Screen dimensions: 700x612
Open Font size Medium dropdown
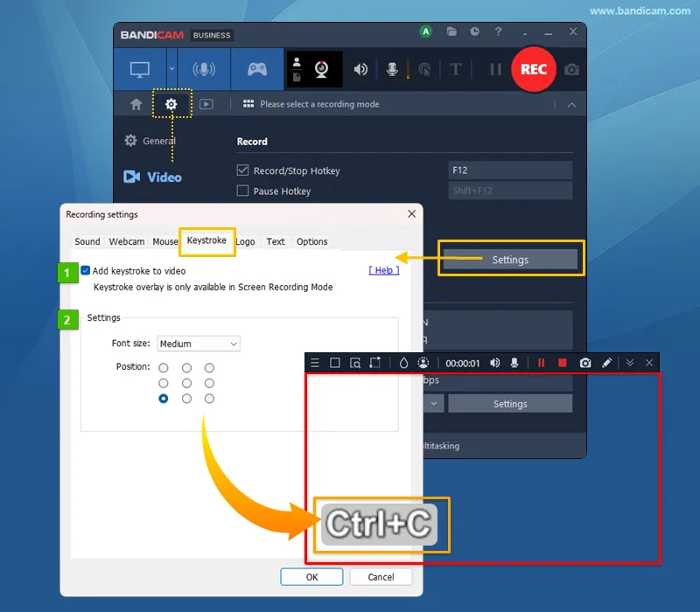click(199, 344)
